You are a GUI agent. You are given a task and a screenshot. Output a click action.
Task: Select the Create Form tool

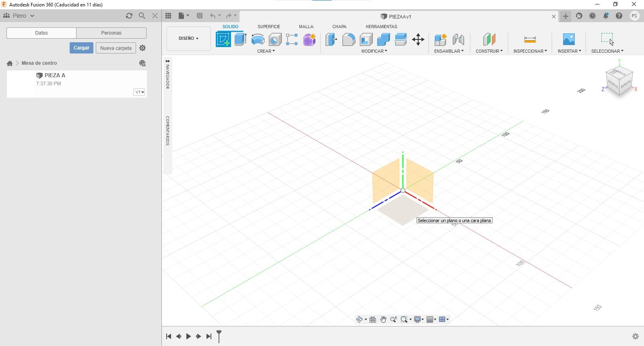310,39
